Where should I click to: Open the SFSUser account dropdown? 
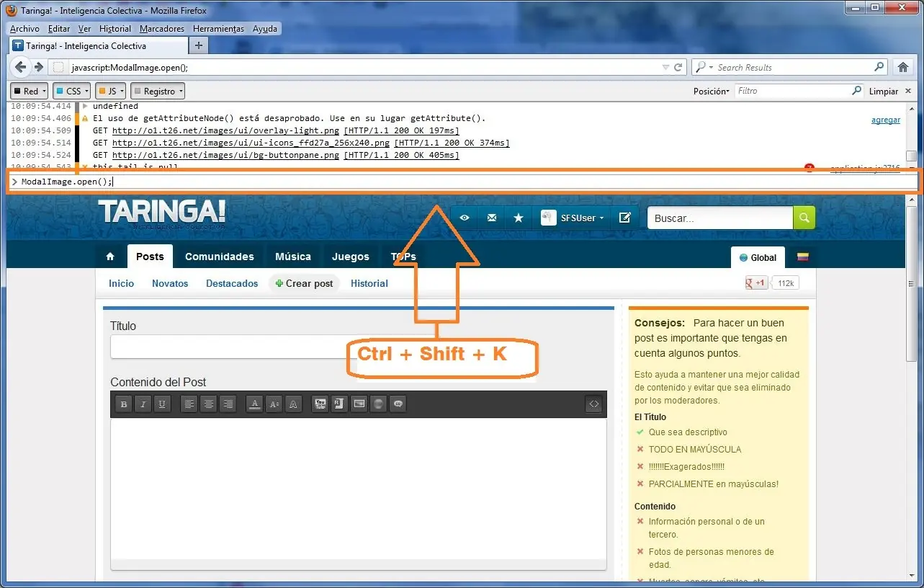pyautogui.click(x=573, y=218)
